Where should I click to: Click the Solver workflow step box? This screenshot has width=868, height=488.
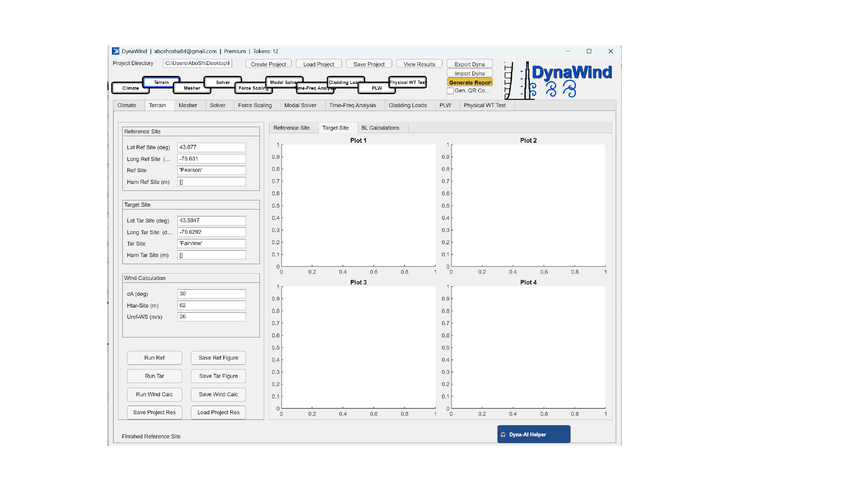[223, 82]
